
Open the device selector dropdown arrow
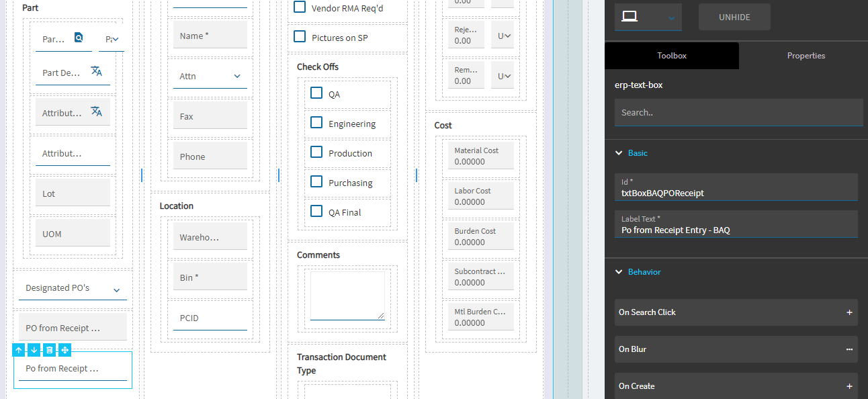671,18
